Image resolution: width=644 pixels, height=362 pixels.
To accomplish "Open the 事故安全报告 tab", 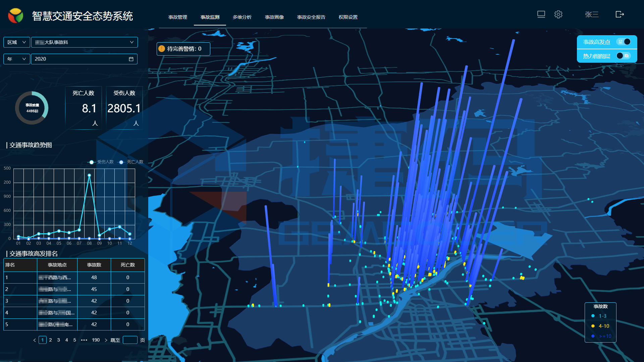I will pyautogui.click(x=311, y=17).
